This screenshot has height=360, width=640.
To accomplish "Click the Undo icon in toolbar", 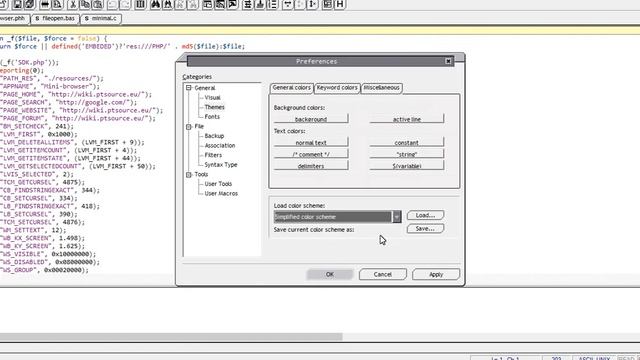I will pyautogui.click(x=112, y=4).
